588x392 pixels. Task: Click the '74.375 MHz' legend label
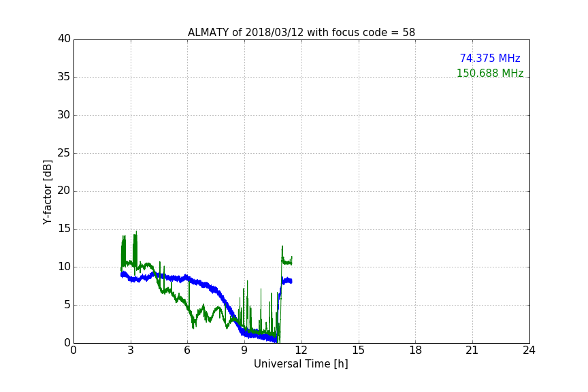click(490, 58)
